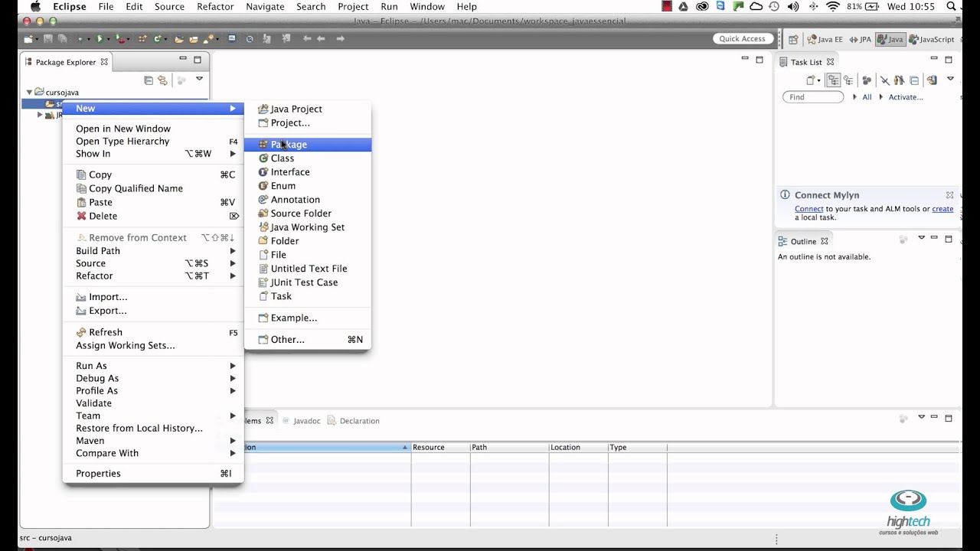Open Package Explorer view menu triangle
The height and width of the screenshot is (551, 980).
click(199, 78)
